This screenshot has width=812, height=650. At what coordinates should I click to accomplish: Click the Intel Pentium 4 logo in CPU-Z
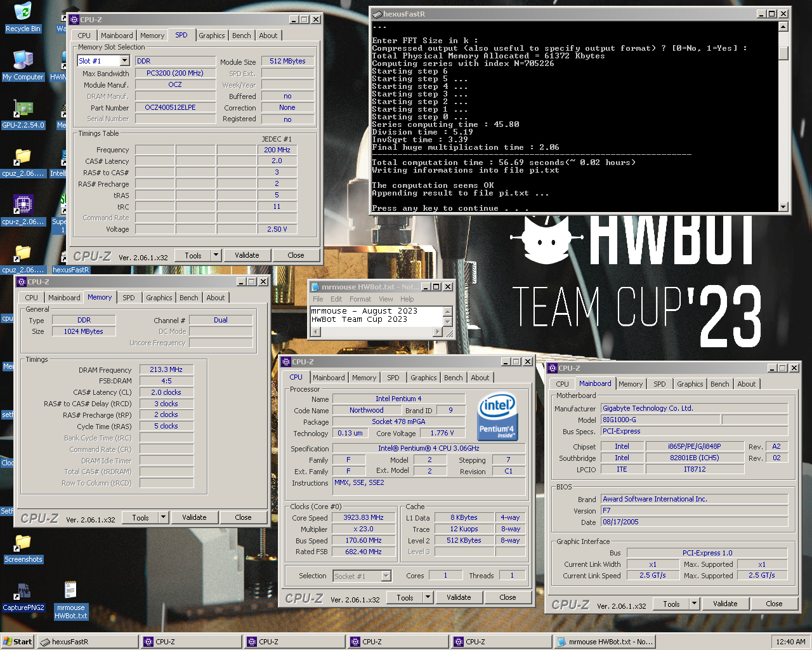(x=497, y=416)
